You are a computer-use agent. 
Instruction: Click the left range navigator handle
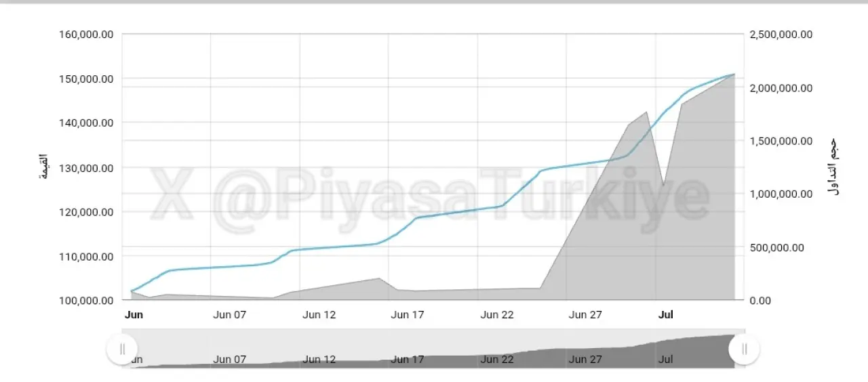pyautogui.click(x=122, y=349)
